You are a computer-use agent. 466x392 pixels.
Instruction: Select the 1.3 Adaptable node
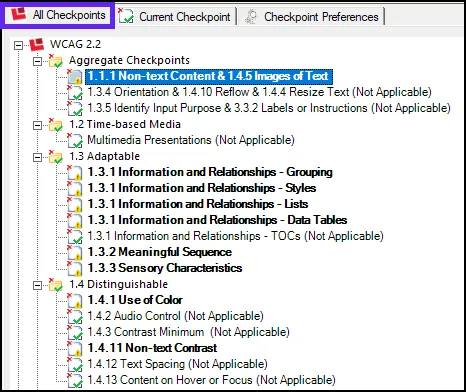(x=104, y=156)
